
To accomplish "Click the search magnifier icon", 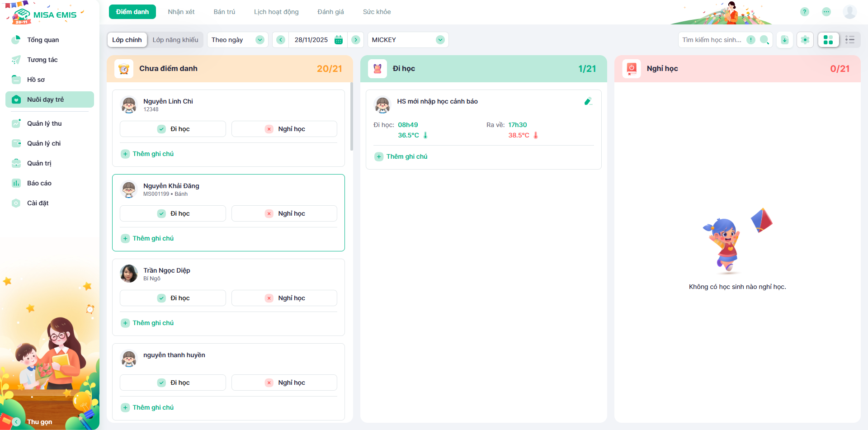I will click(x=764, y=40).
